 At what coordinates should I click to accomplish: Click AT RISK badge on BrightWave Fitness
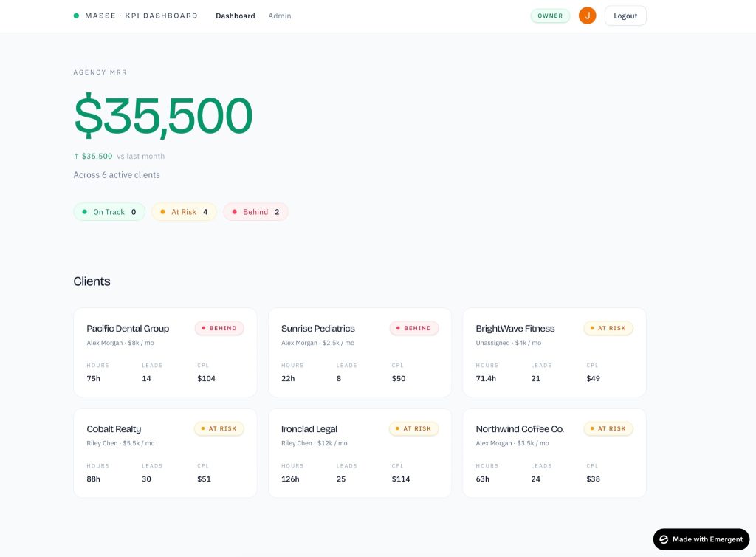pyautogui.click(x=608, y=328)
